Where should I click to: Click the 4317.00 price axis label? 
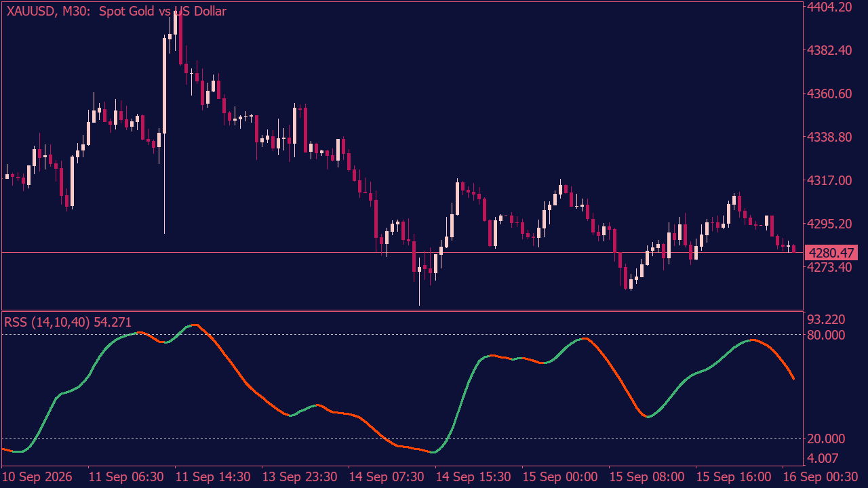pos(829,180)
